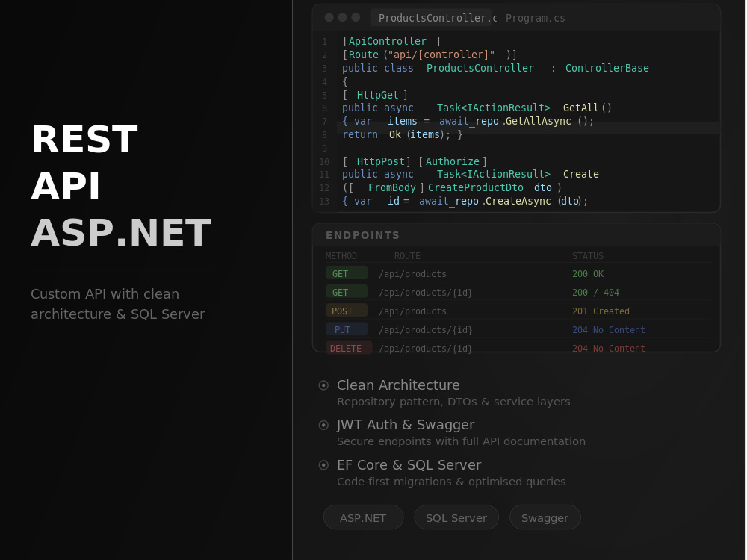Click the bullet icon beside EF Core & SQL Server
Viewport: 747px width, 560px height.
click(x=323, y=464)
